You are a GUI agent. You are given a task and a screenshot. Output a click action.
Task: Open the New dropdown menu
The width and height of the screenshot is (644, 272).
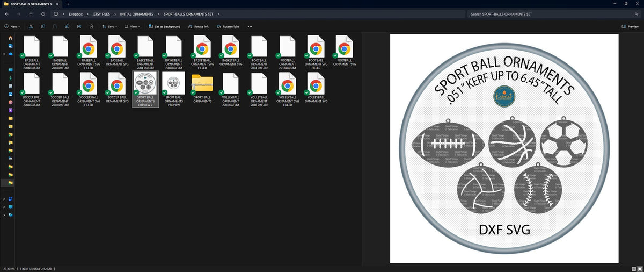click(12, 26)
